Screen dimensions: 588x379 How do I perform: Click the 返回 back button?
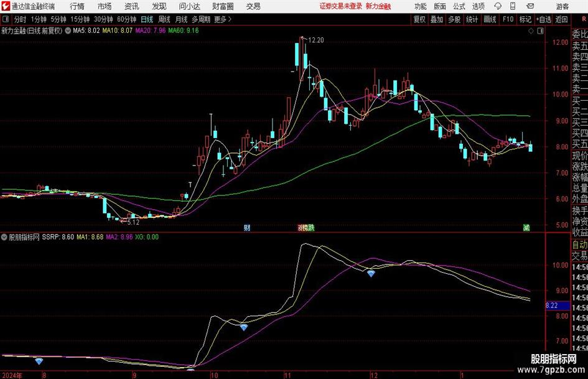pyautogui.click(x=561, y=19)
